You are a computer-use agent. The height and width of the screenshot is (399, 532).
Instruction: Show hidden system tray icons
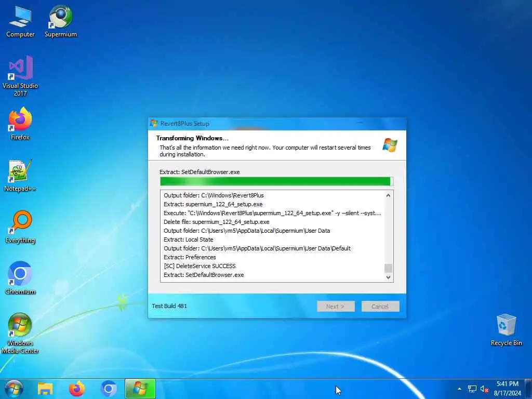click(x=459, y=389)
